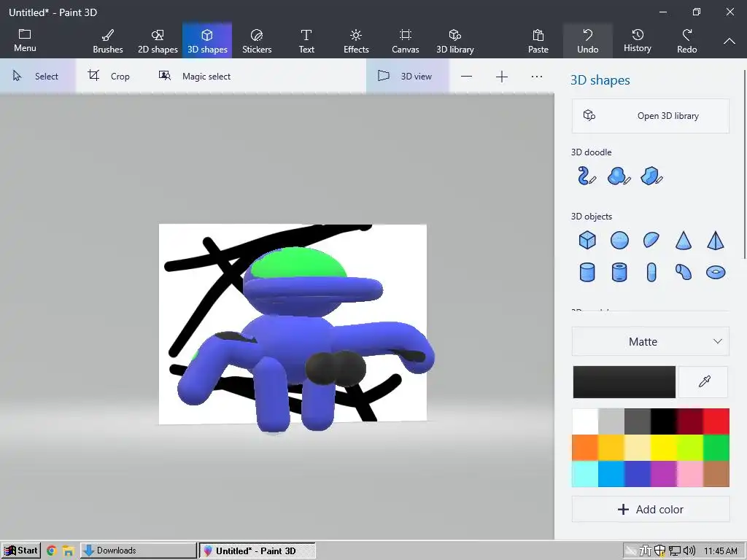Open the Stickers tab
Image resolution: width=747 pixels, height=560 pixels.
(x=257, y=40)
